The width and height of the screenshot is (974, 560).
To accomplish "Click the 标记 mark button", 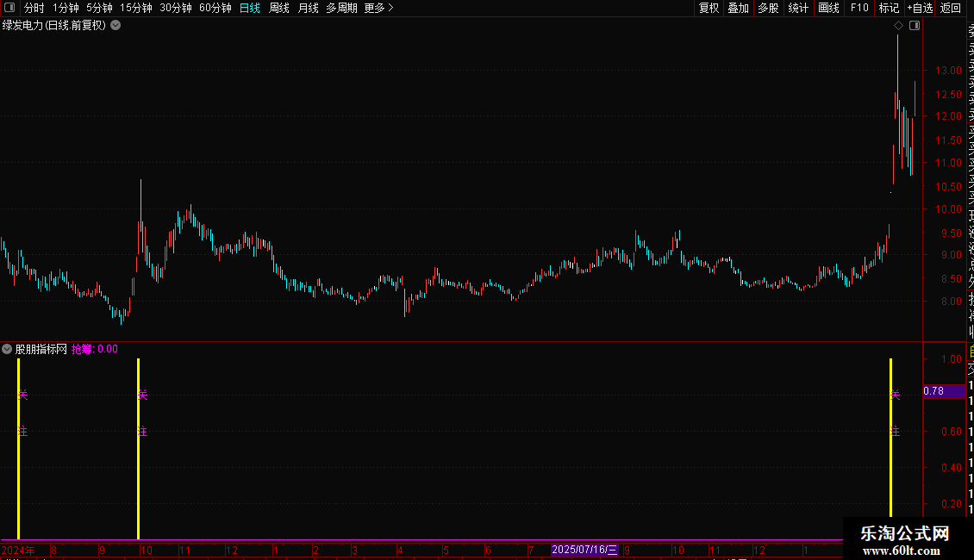I will pyautogui.click(x=889, y=8).
